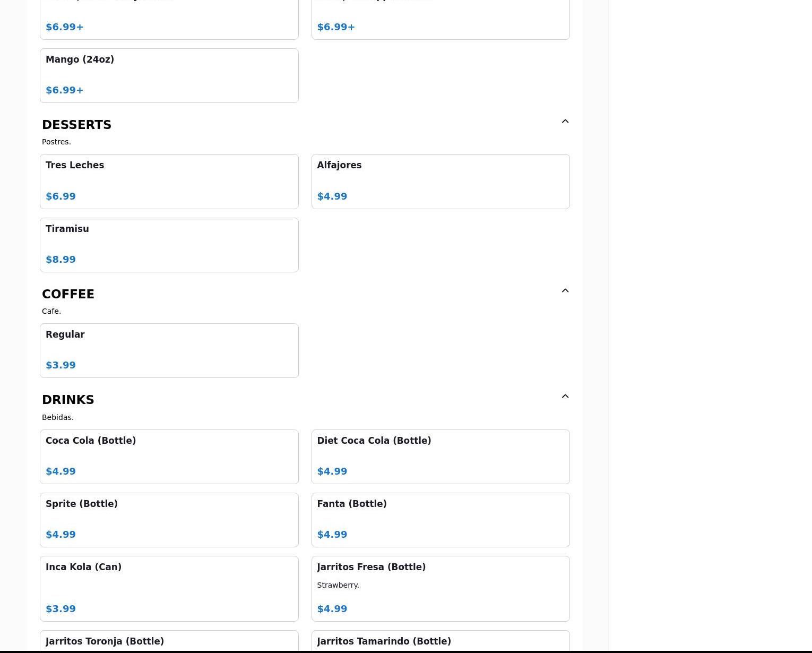
Task: Click the $4.99 Jarritos Fresa price
Action: pyautogui.click(x=332, y=609)
